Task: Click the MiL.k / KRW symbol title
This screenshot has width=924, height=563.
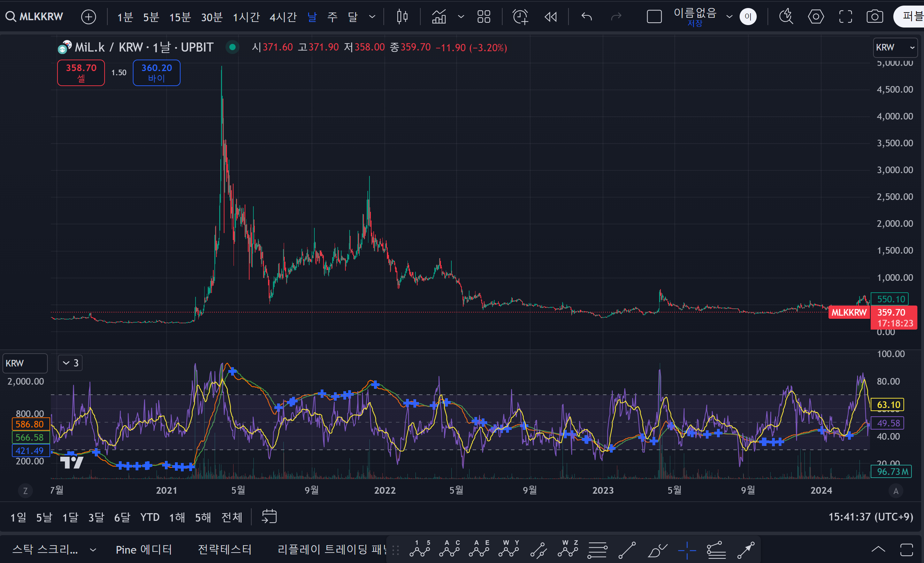Action: [144, 47]
